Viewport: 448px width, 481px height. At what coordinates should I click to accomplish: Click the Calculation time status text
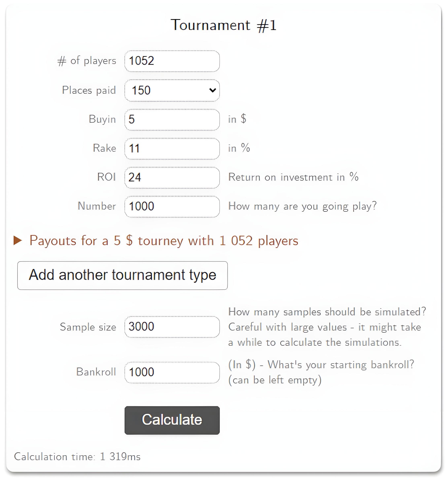[x=77, y=456]
